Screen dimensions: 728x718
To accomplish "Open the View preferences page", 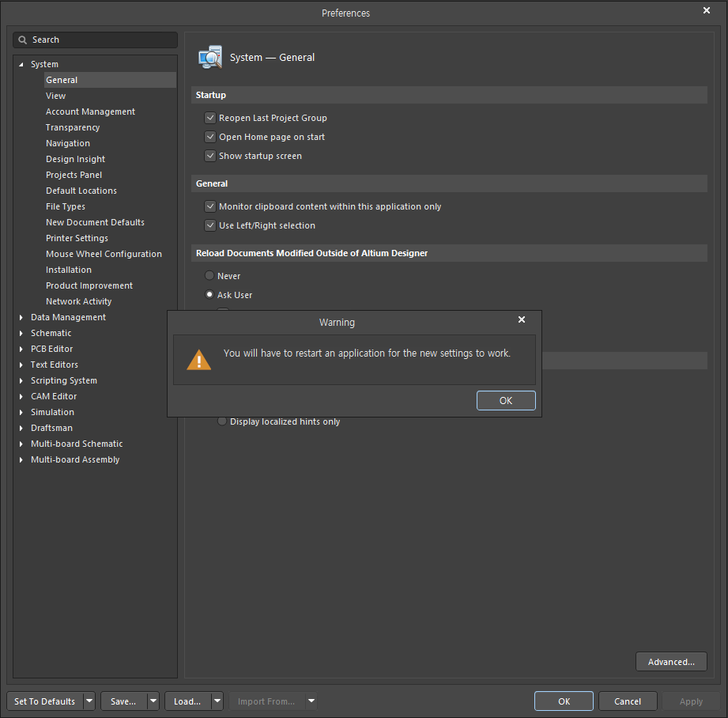I will point(55,96).
